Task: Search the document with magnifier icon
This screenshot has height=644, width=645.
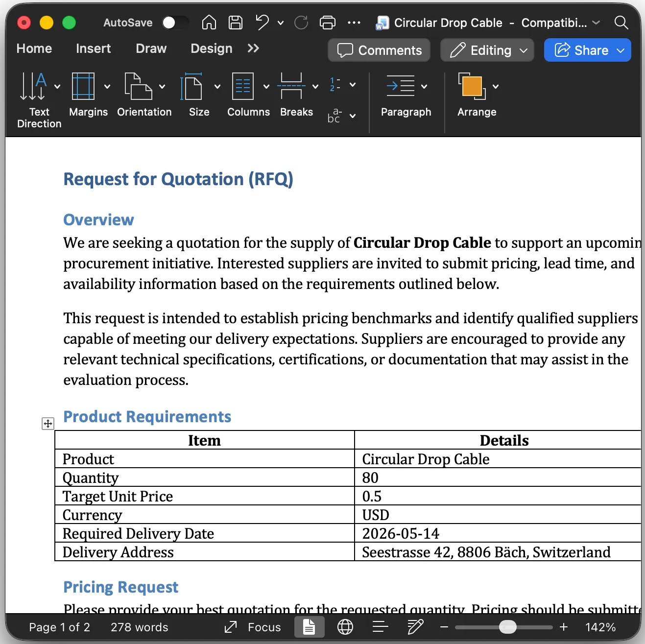Action: 621,23
